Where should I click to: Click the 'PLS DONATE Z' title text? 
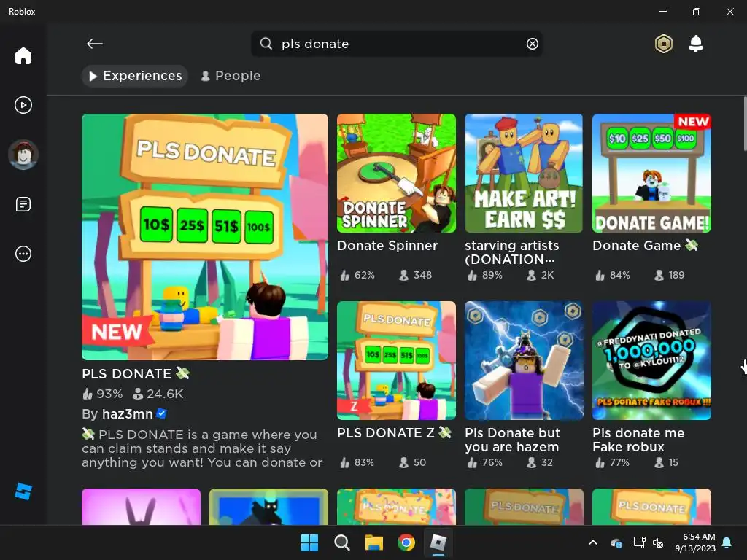pos(394,433)
